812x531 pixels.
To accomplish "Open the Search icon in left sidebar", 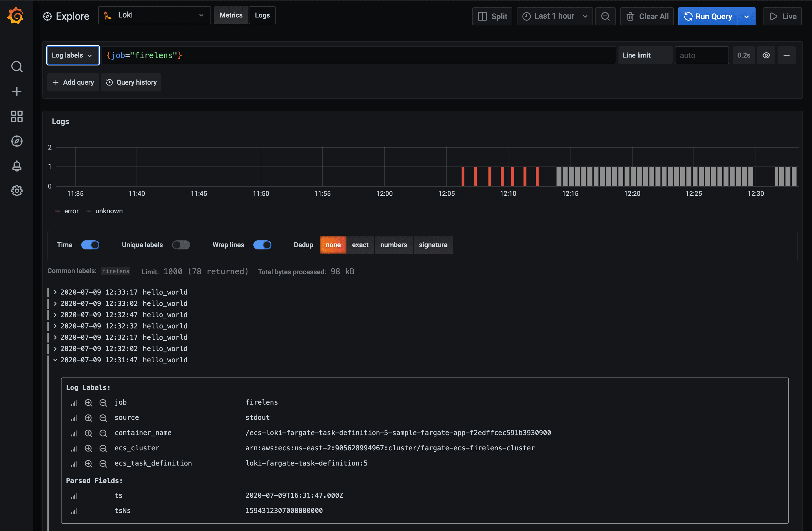I will tap(17, 67).
